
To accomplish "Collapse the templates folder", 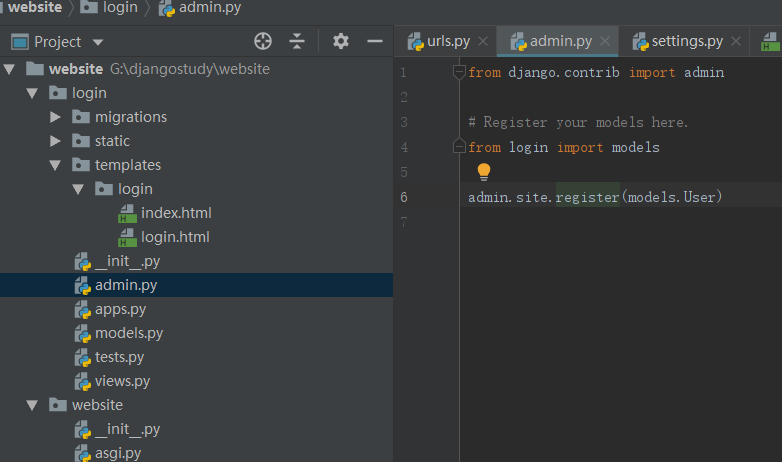I will (56, 165).
